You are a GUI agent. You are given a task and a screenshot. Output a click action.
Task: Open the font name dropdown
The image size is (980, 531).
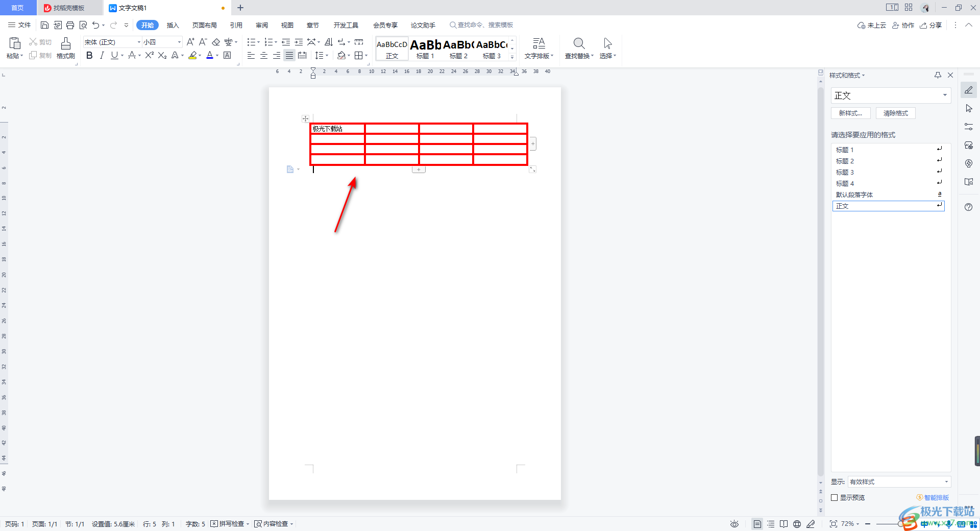pyautogui.click(x=139, y=42)
